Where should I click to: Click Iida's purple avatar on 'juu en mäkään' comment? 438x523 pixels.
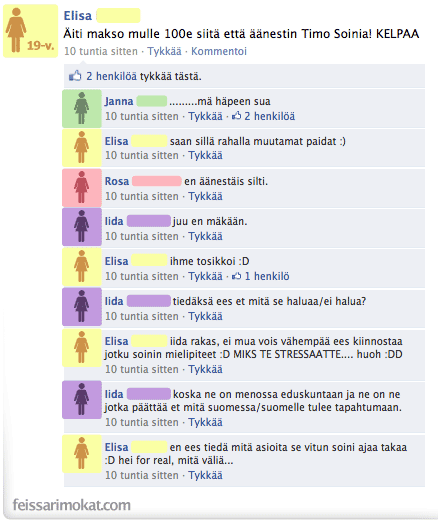point(82,227)
